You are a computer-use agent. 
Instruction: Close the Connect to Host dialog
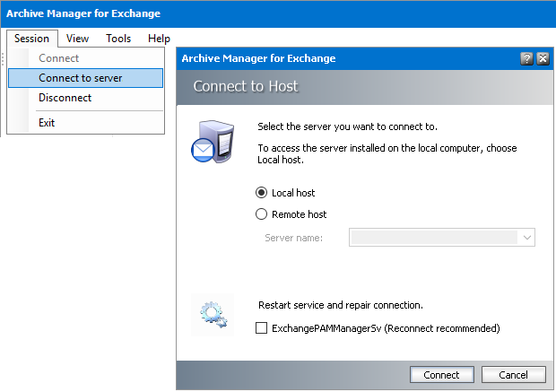(x=543, y=58)
